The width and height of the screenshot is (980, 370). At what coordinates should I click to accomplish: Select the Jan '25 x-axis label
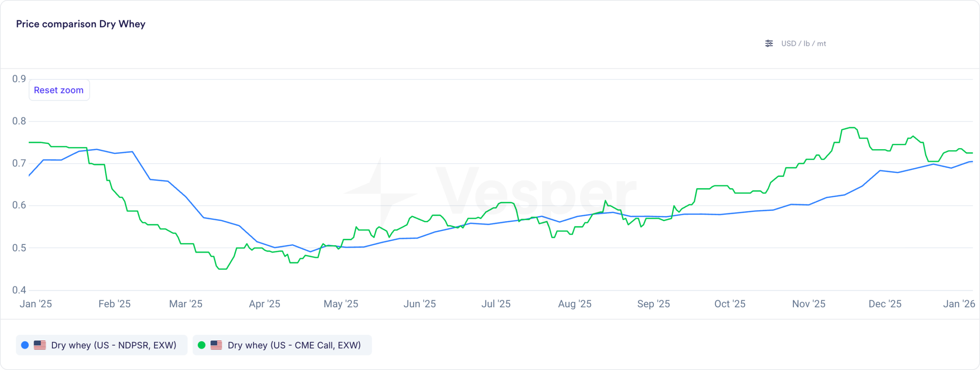[36, 304]
